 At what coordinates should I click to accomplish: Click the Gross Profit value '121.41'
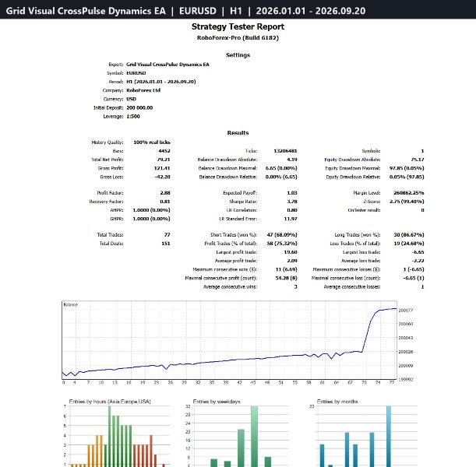pos(162,168)
